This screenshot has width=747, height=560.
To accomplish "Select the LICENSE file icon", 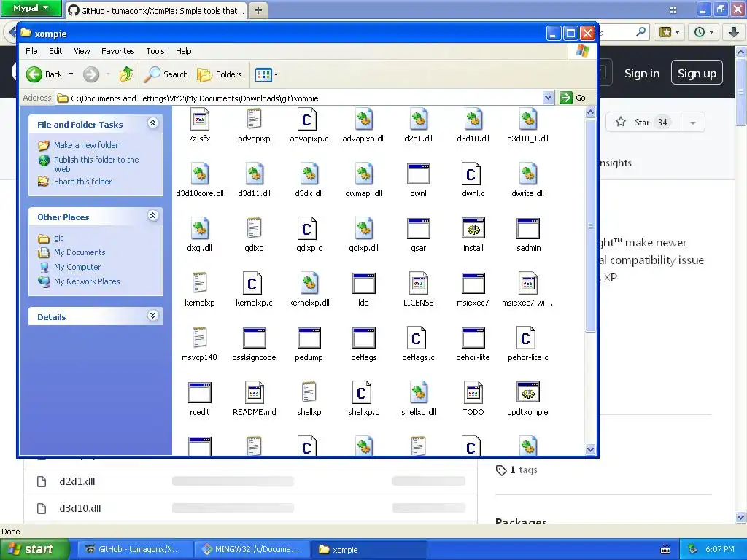I will tap(418, 284).
